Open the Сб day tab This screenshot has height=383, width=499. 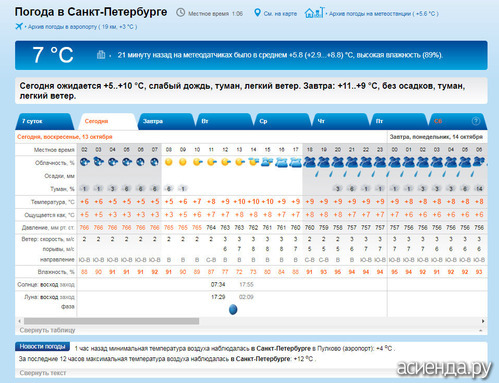point(457,121)
